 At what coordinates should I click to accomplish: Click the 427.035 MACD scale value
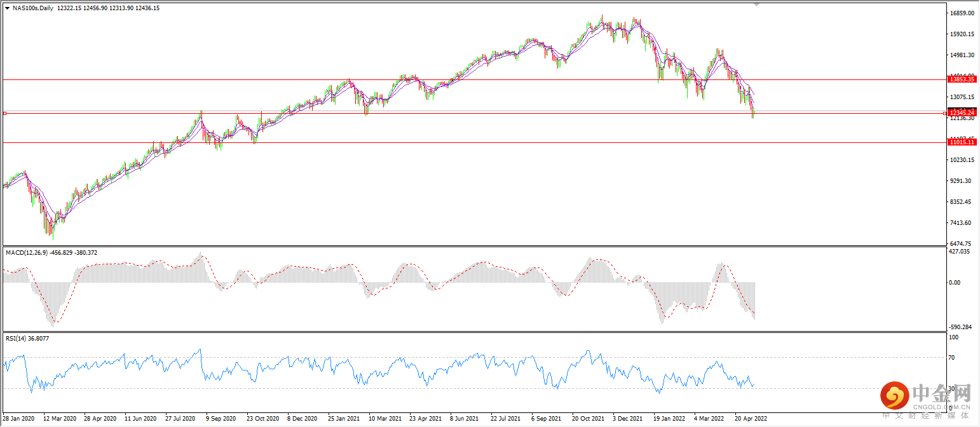tap(960, 252)
